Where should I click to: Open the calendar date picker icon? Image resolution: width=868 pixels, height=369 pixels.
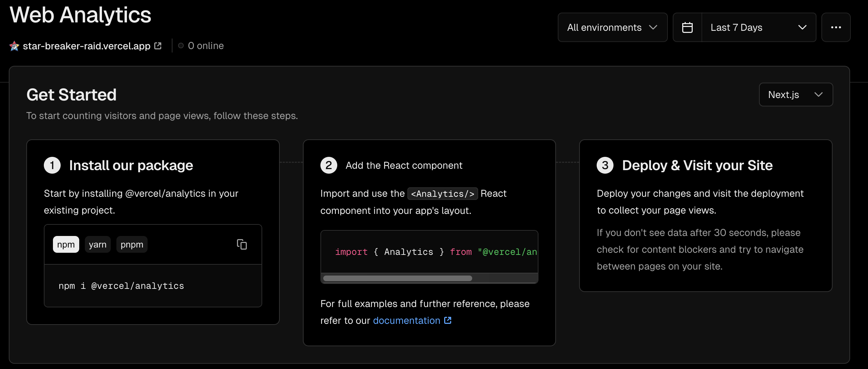pos(687,27)
